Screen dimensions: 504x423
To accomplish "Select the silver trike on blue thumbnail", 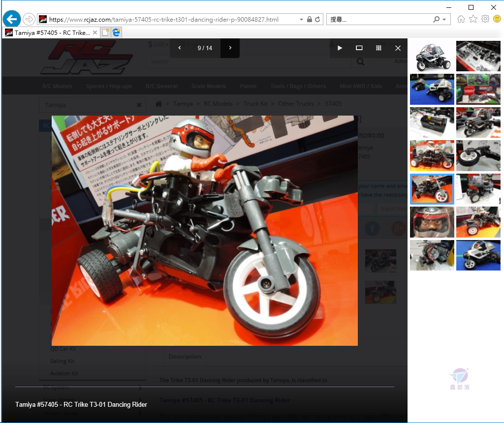I will click(478, 255).
